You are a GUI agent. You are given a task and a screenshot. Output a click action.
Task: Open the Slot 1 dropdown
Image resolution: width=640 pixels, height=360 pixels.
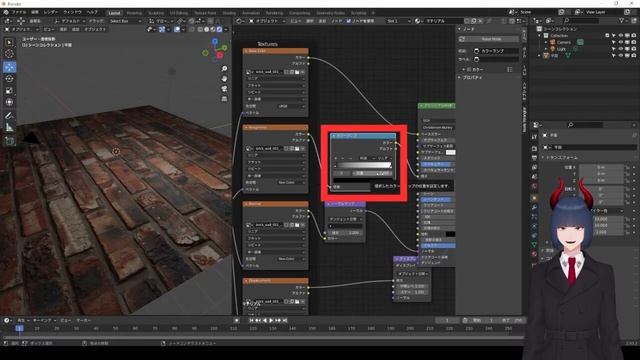tap(398, 21)
